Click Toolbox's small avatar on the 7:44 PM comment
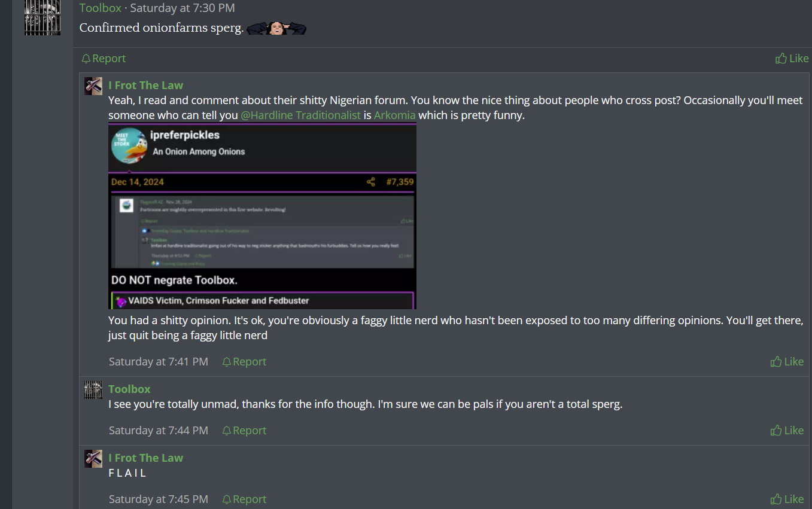The width and height of the screenshot is (812, 509). pyautogui.click(x=93, y=389)
